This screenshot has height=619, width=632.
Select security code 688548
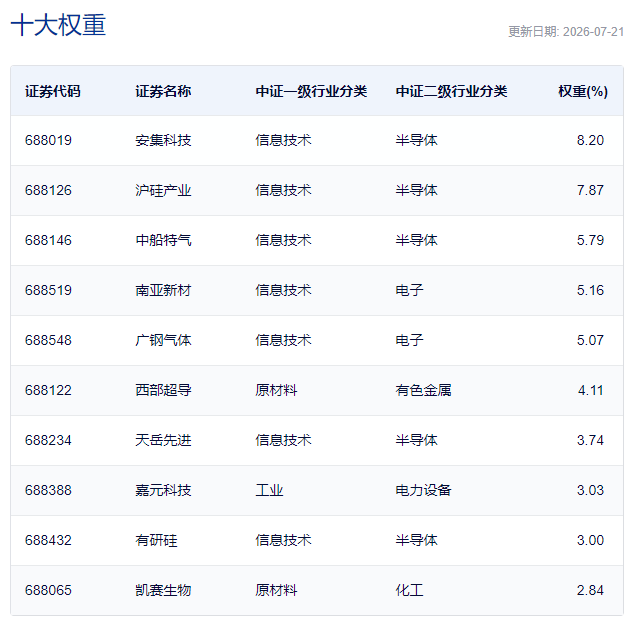coord(48,340)
